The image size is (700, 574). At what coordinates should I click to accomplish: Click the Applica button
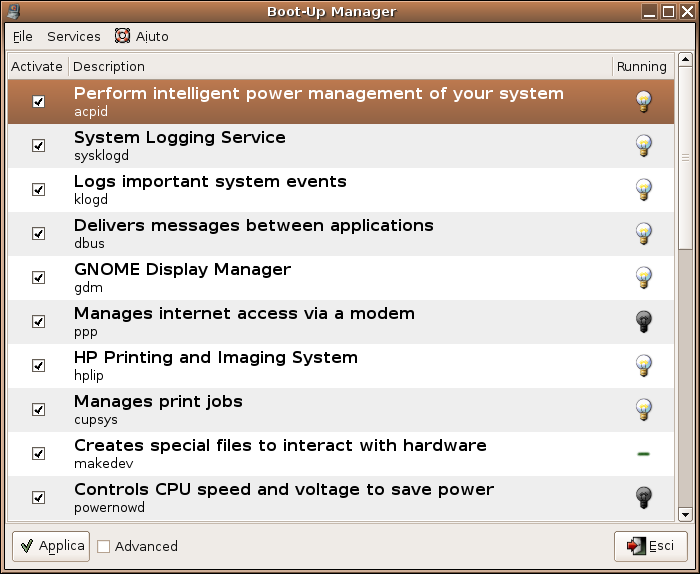click(x=51, y=546)
